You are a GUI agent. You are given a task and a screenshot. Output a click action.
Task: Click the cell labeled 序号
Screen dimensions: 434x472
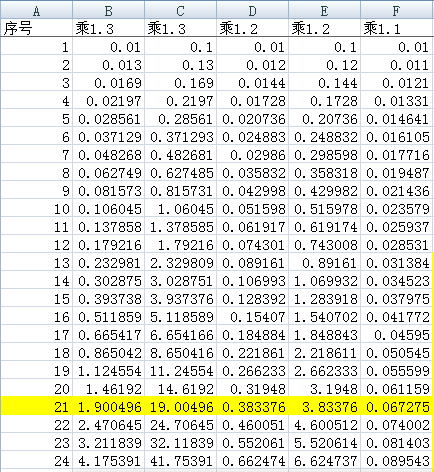coord(36,28)
